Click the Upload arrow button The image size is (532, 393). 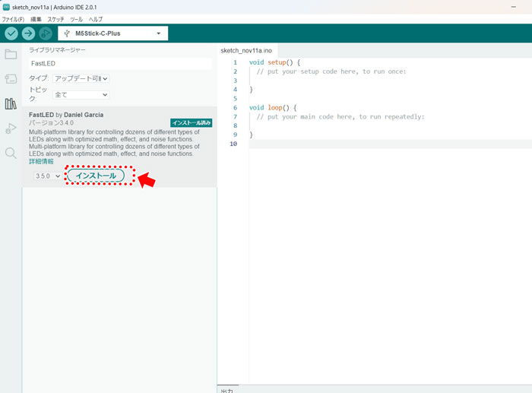click(29, 33)
